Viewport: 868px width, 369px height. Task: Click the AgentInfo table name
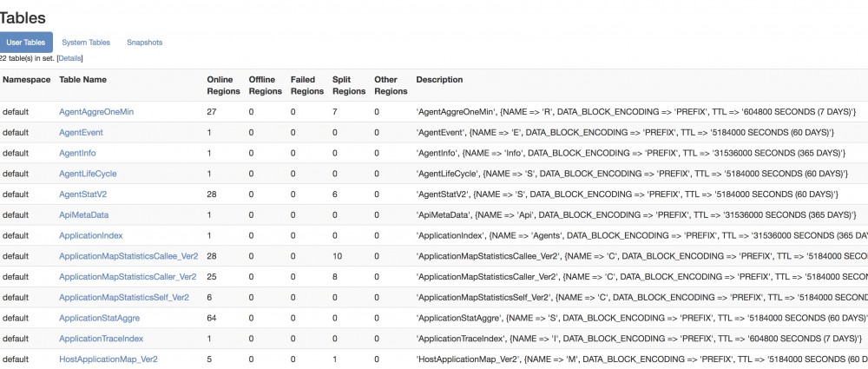77,153
